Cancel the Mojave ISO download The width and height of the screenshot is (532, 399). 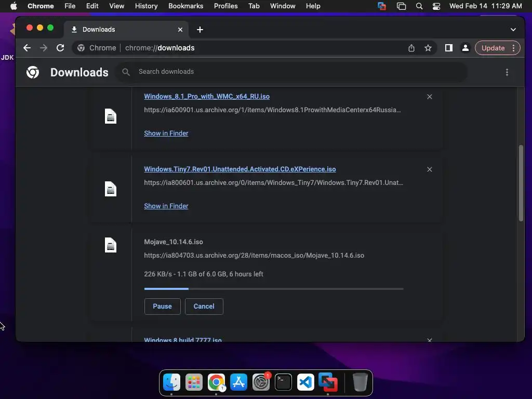[204, 307]
